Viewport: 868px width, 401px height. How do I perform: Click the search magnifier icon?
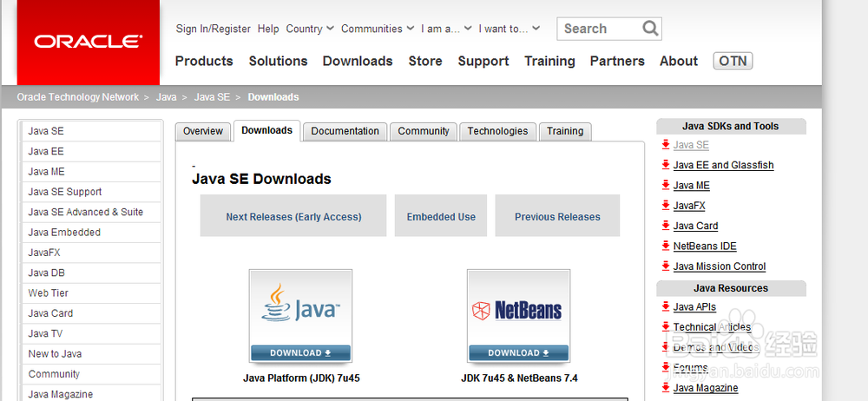pyautogui.click(x=650, y=29)
